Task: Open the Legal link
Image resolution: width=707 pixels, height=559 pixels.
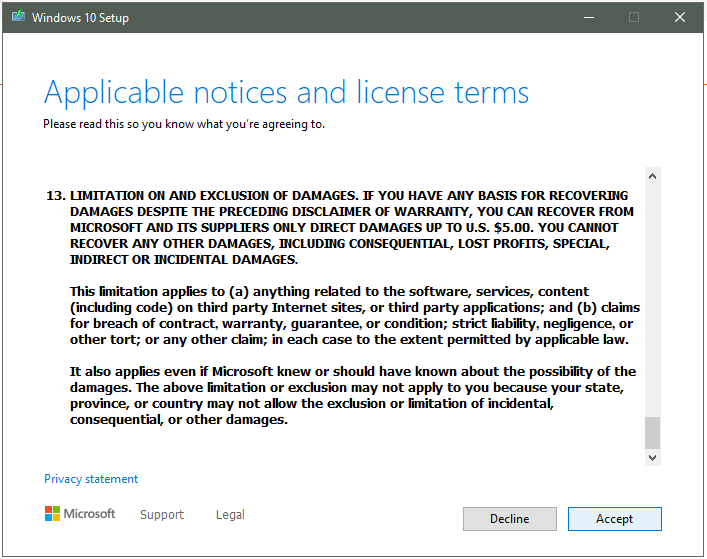Action: 230,514
